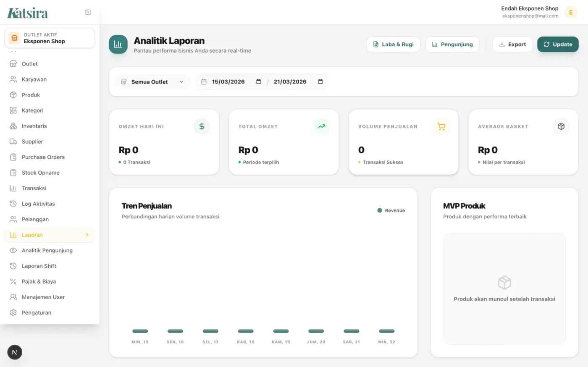Open the Produk menu item
Viewport: 588px width, 367px height.
pyautogui.click(x=50, y=95)
